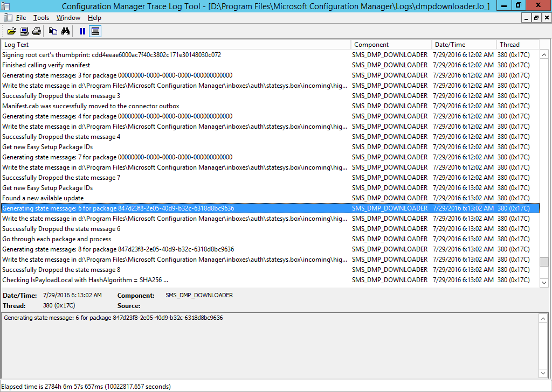Restore down the inner log document window
The height and width of the screenshot is (392, 552).
click(x=536, y=18)
